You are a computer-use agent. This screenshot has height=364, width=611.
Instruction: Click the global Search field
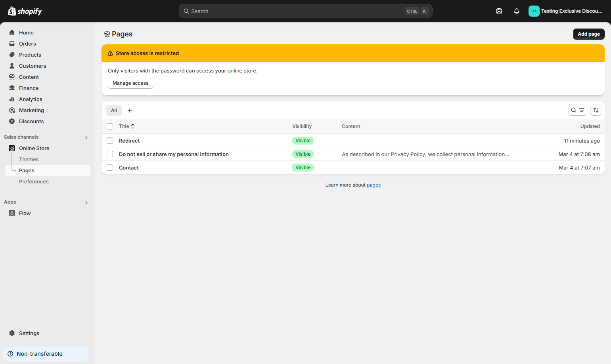(306, 11)
